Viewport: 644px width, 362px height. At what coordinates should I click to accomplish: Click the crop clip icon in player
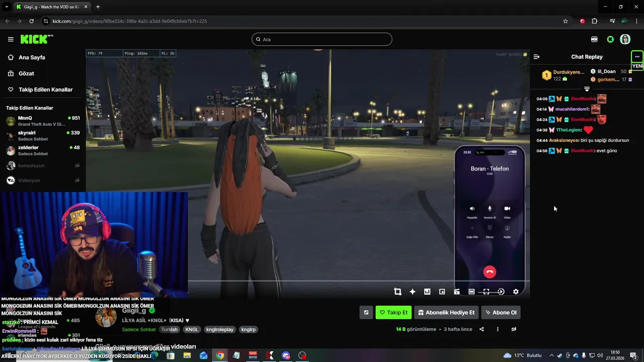[x=397, y=292]
